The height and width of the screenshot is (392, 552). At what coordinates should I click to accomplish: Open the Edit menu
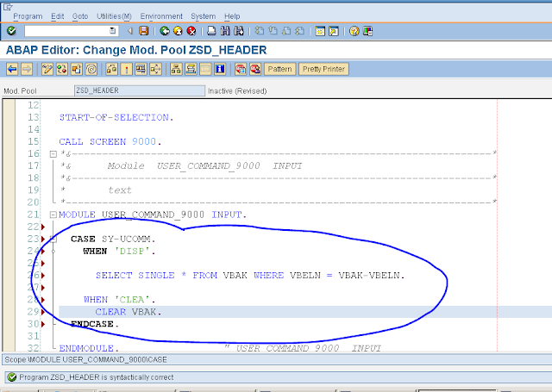(x=58, y=16)
